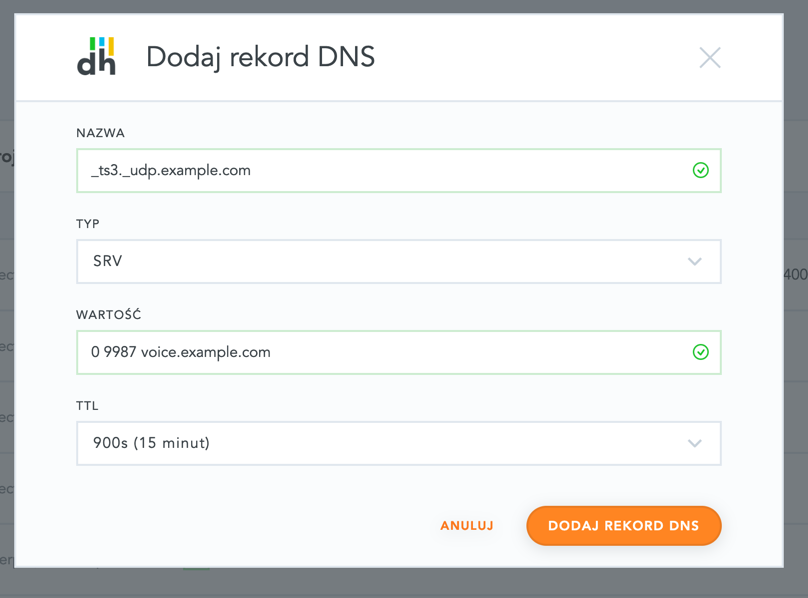Click the white dialog header area beside the title
Viewport: 808px width, 598px height.
(x=530, y=57)
